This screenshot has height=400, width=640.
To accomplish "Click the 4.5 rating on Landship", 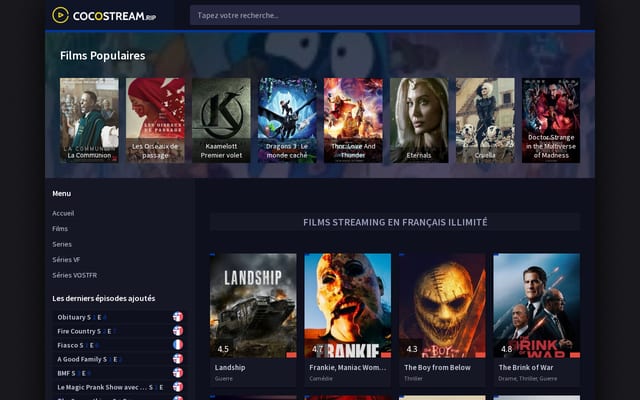I will click(223, 349).
